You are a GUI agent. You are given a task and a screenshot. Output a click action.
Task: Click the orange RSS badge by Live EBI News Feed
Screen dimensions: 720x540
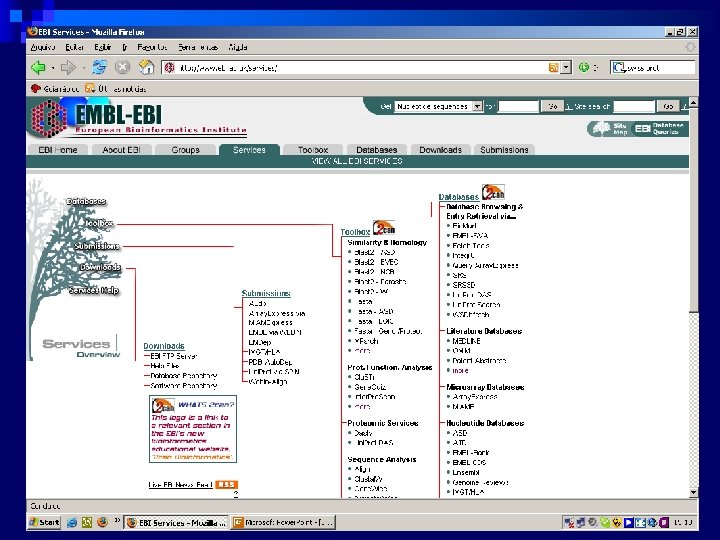point(227,484)
